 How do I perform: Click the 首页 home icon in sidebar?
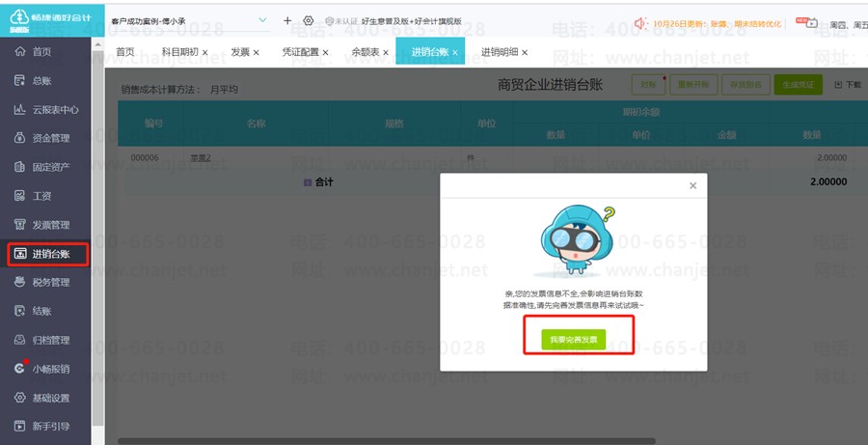click(20, 51)
